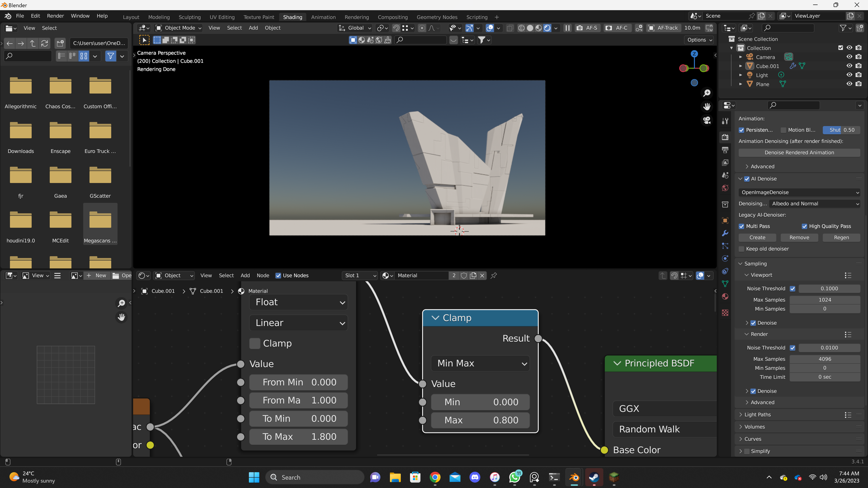The width and height of the screenshot is (868, 488).
Task: Switch to Compositing workspace tab
Action: tap(393, 17)
